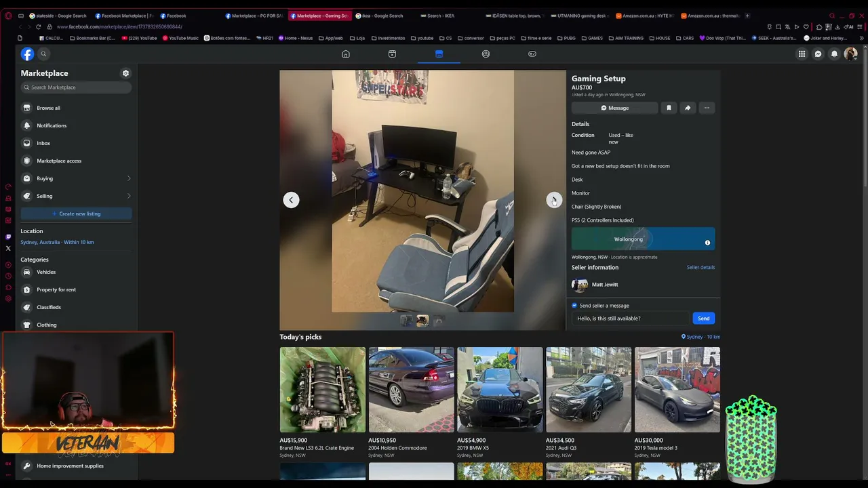Click Create new listing

coord(76,213)
